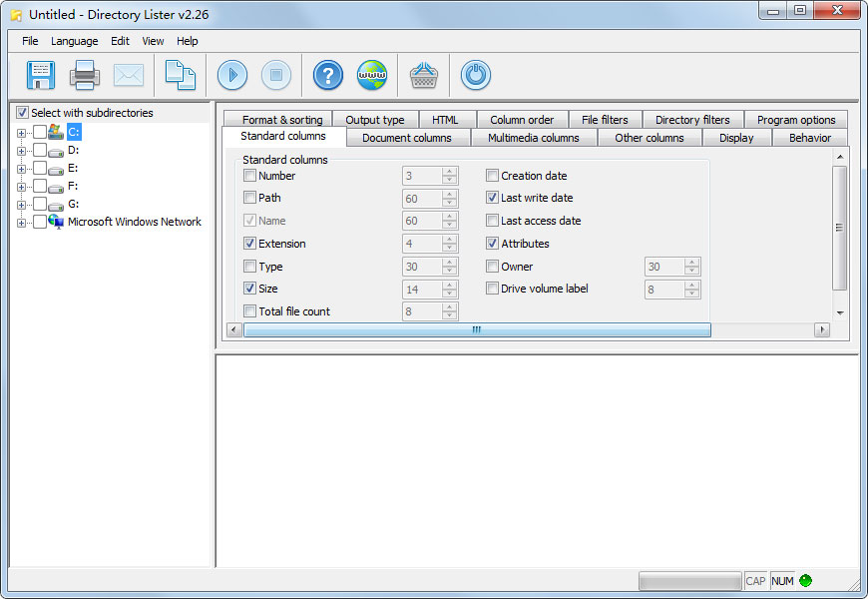Open the View menu

tap(153, 41)
